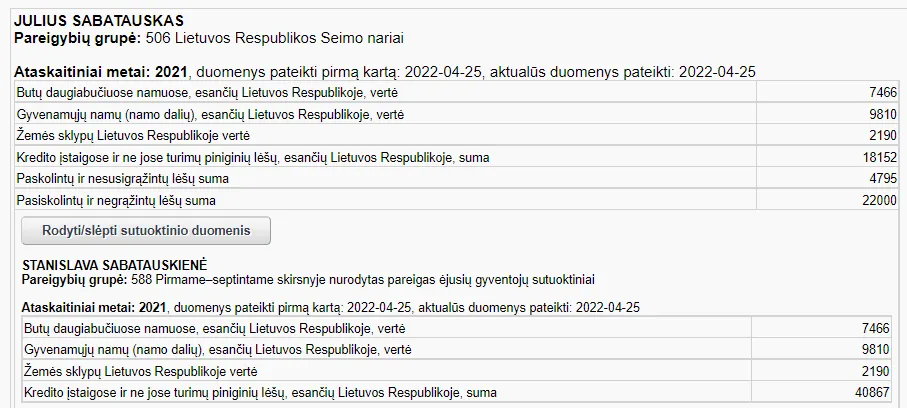The width and height of the screenshot is (907, 408).
Task: Click the 40867 value in Stanislava's table
Action: coord(872,392)
